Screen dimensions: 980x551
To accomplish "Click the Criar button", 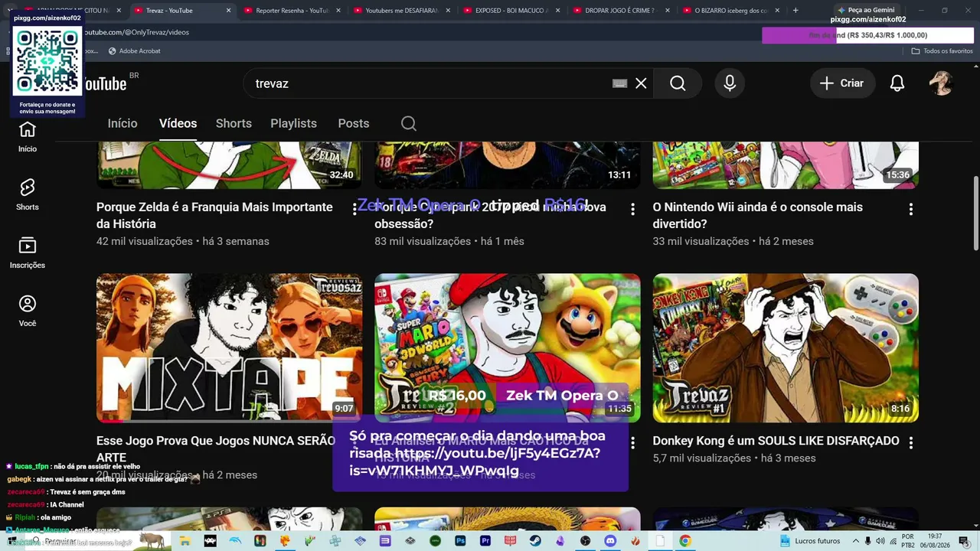I will (842, 83).
